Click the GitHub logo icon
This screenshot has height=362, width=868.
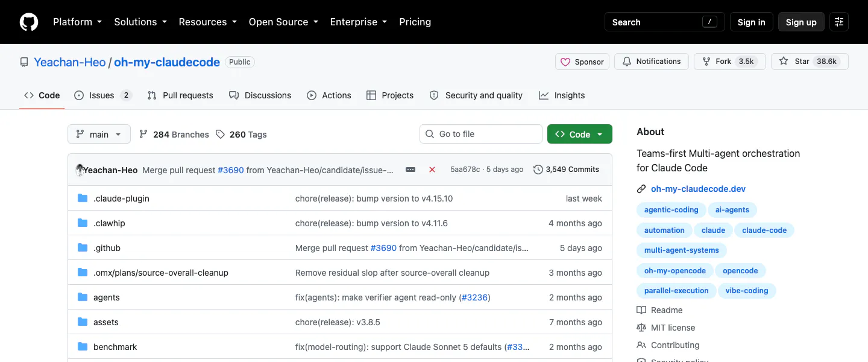tap(29, 22)
